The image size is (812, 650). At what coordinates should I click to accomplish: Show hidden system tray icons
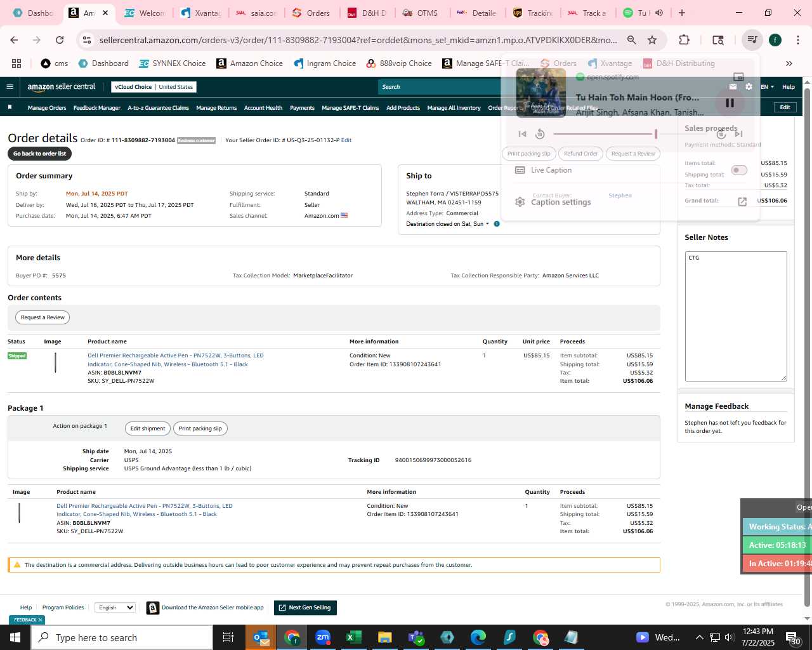click(699, 637)
